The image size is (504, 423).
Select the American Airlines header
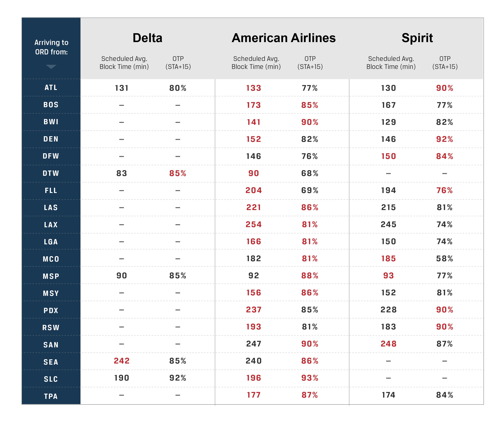coord(283,38)
